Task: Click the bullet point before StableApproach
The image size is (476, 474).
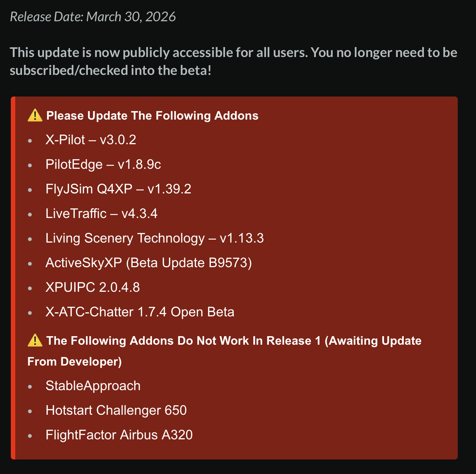Action: (x=30, y=386)
